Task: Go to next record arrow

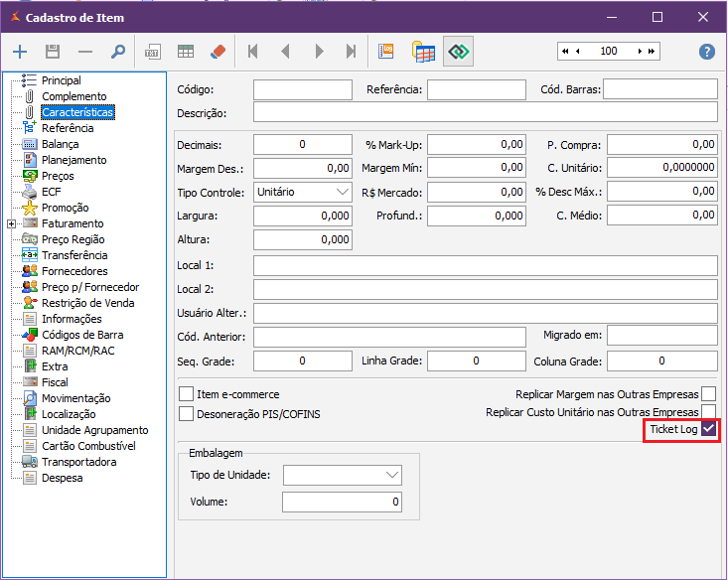Action: [x=319, y=52]
